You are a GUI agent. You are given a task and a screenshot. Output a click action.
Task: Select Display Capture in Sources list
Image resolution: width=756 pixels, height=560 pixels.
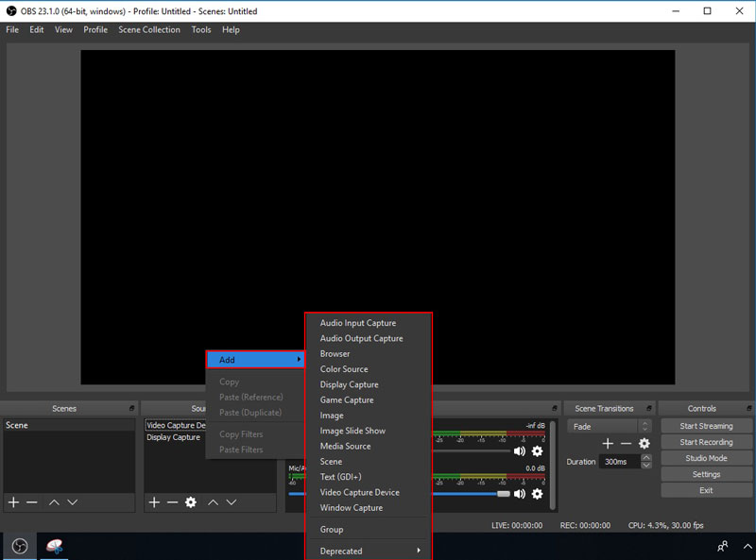(173, 437)
